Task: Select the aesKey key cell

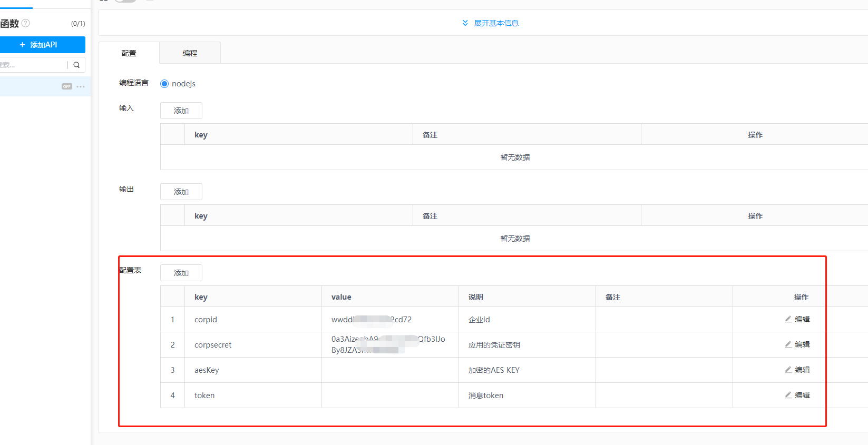Action: coord(253,370)
